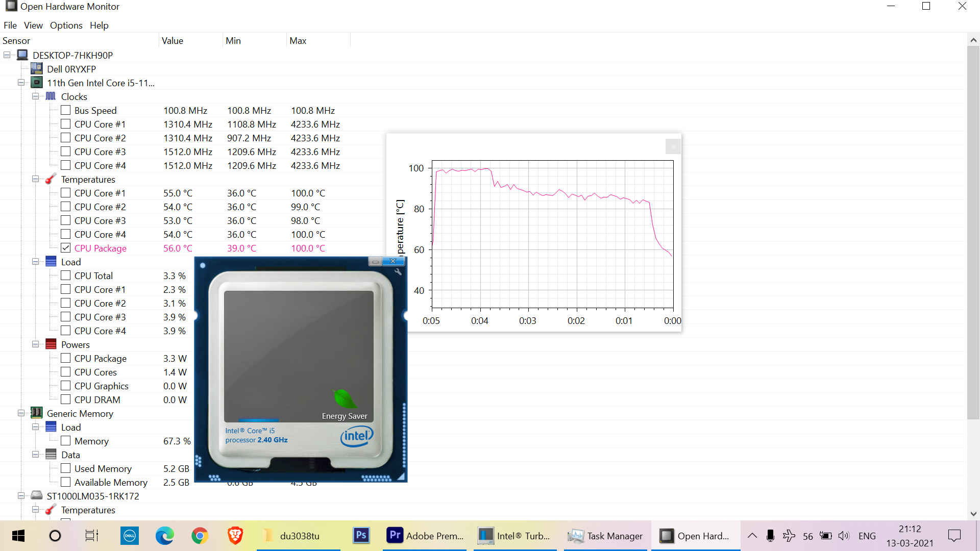Image resolution: width=980 pixels, height=551 pixels.
Task: Open Photoshop from taskbar
Action: click(361, 536)
